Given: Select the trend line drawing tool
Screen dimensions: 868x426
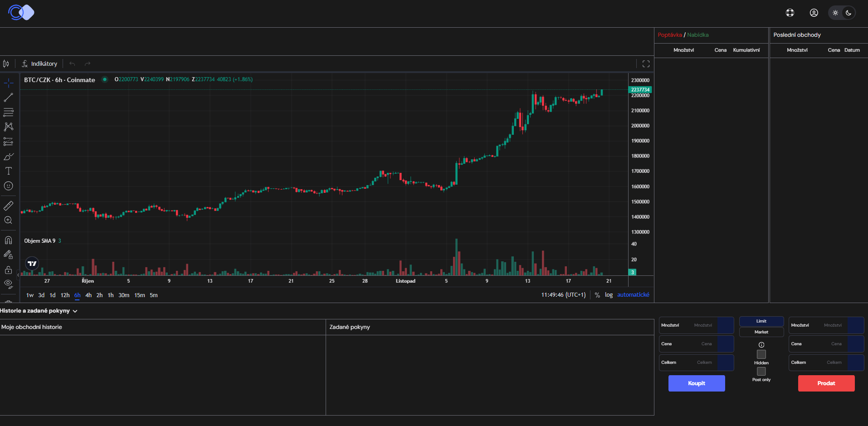Looking at the screenshot, I should click(x=9, y=98).
